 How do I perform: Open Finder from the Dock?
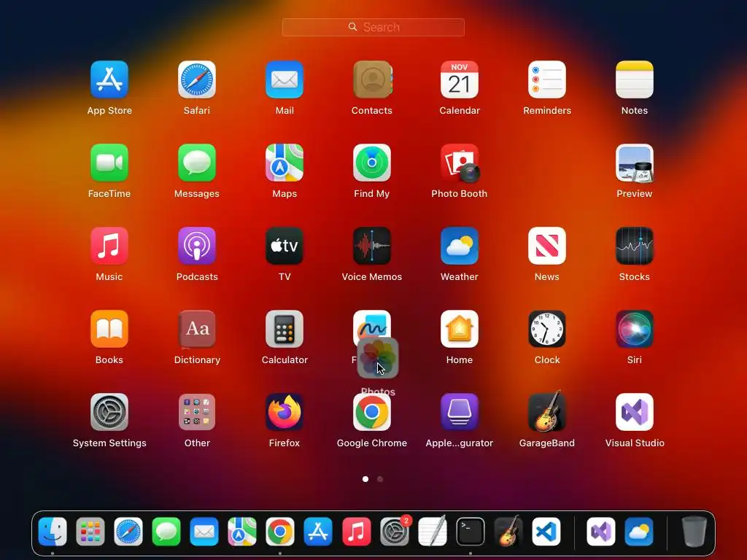(53, 532)
